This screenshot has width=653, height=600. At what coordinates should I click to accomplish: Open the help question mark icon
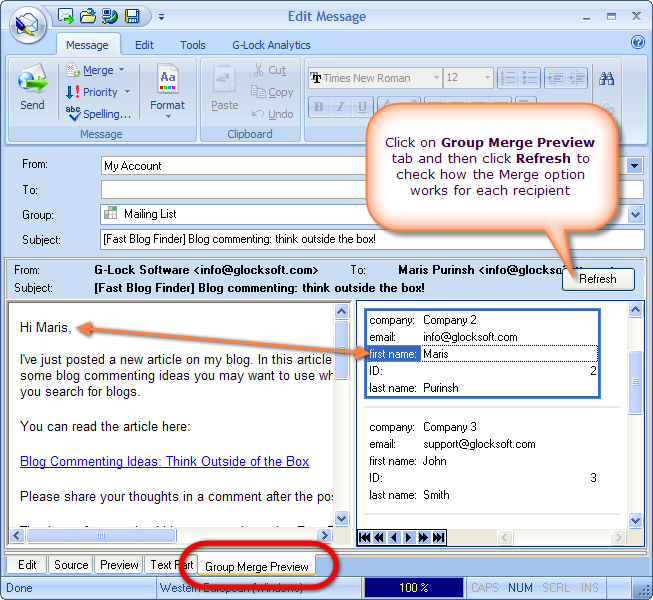click(x=638, y=42)
